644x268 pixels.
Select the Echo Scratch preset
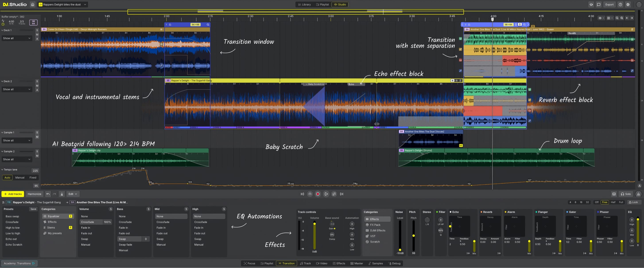pos(14,245)
